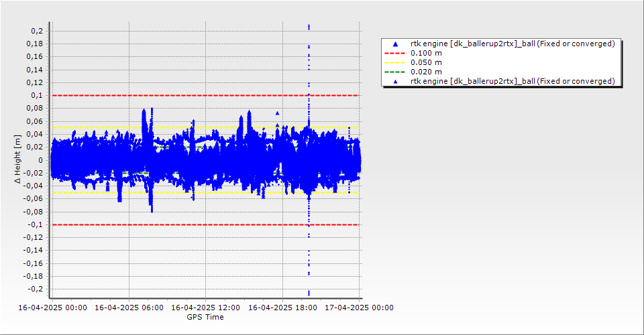644x335 pixels.
Task: Click the first rtk engine legend entry
Action: click(x=500, y=44)
